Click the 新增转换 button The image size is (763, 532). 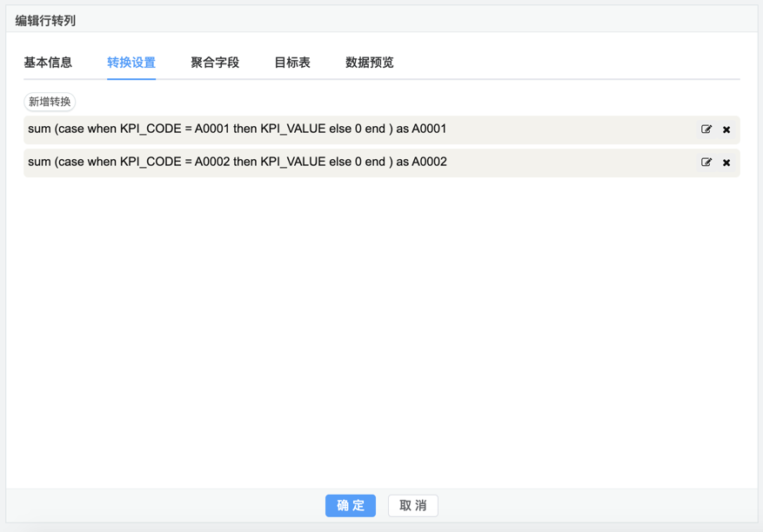tap(50, 102)
